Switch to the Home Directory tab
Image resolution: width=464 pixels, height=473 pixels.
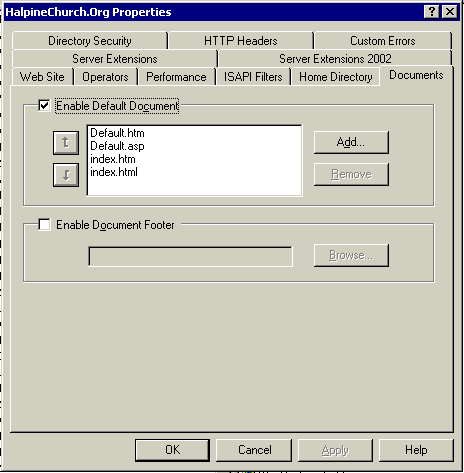336,77
